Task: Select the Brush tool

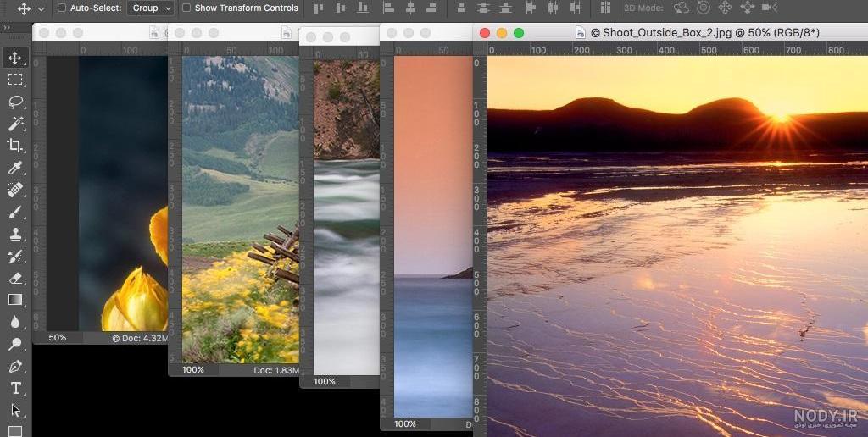Action: coord(15,212)
